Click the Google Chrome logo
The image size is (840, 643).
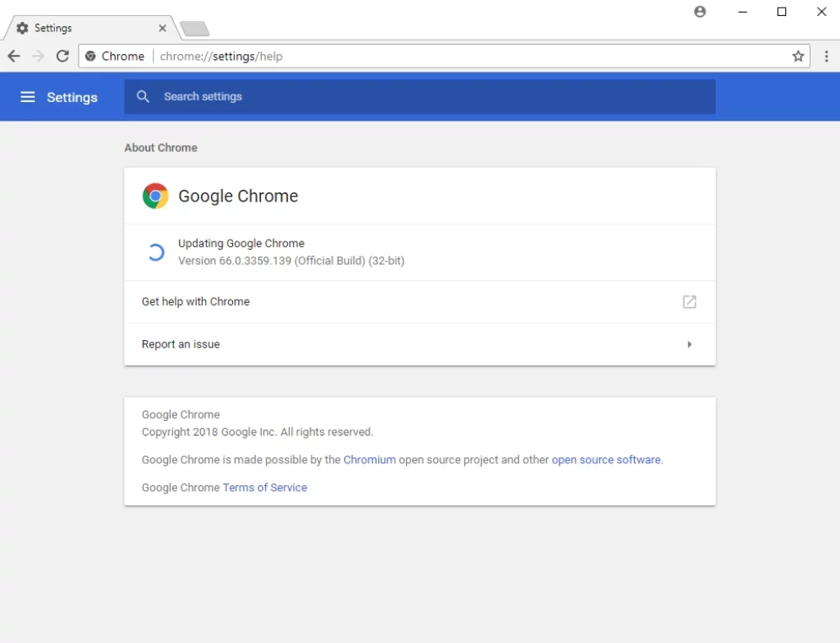pos(155,196)
